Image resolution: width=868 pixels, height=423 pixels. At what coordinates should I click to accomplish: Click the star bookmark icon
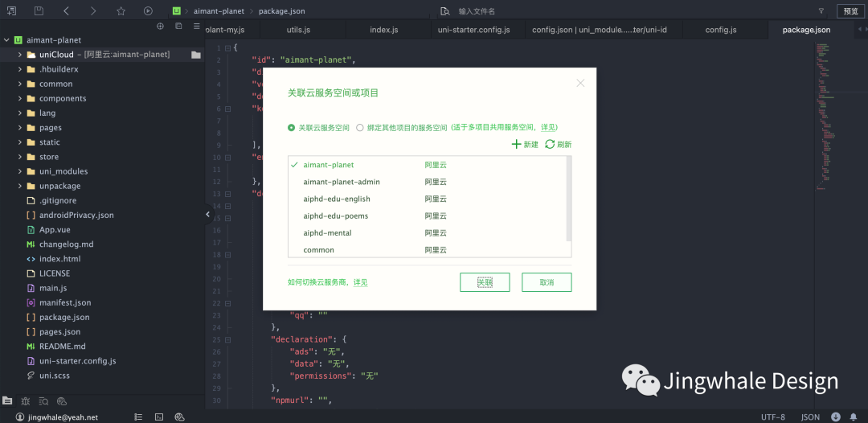pos(121,11)
